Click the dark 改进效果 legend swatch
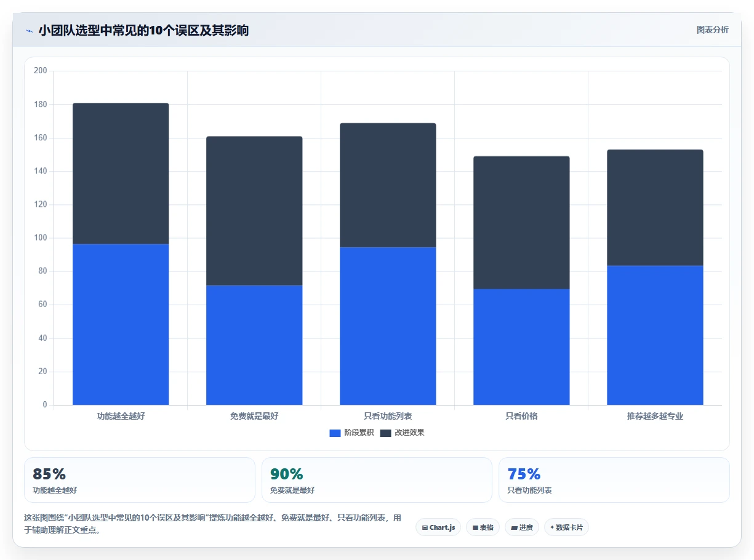This screenshot has height=560, width=754. 385,433
